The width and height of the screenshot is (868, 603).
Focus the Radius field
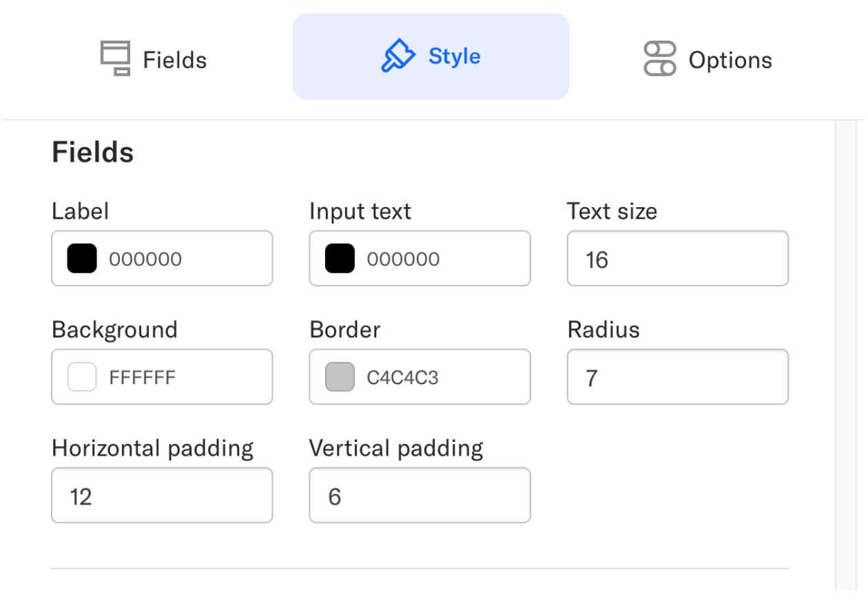click(678, 377)
